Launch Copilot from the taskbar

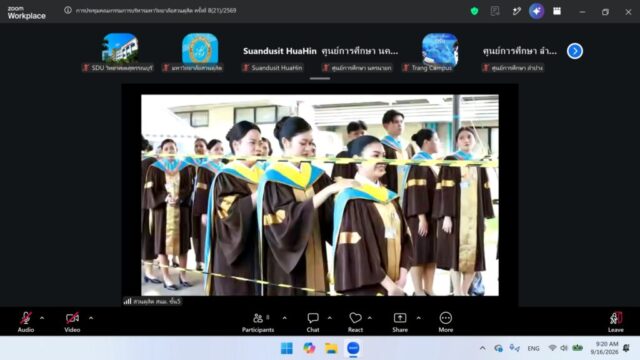coord(309,348)
